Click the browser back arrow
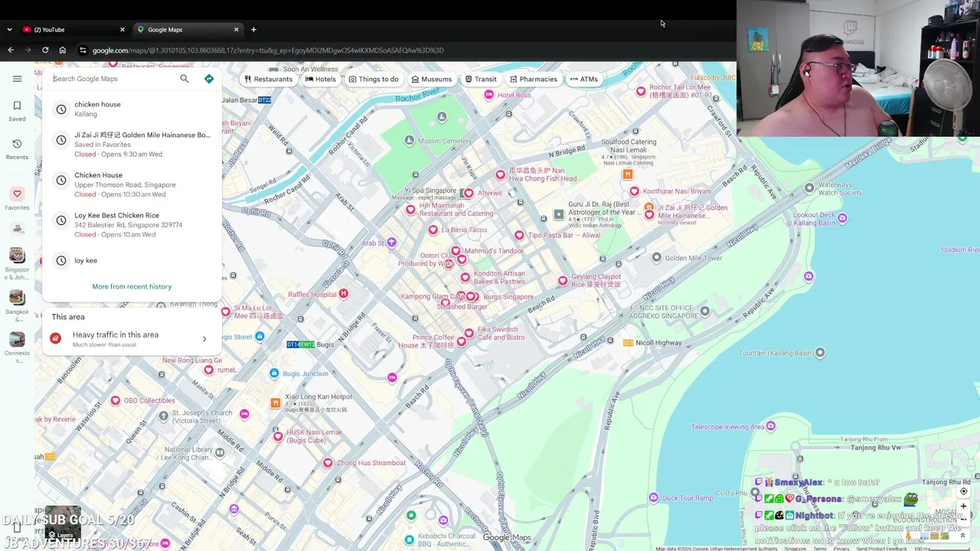 (x=11, y=51)
